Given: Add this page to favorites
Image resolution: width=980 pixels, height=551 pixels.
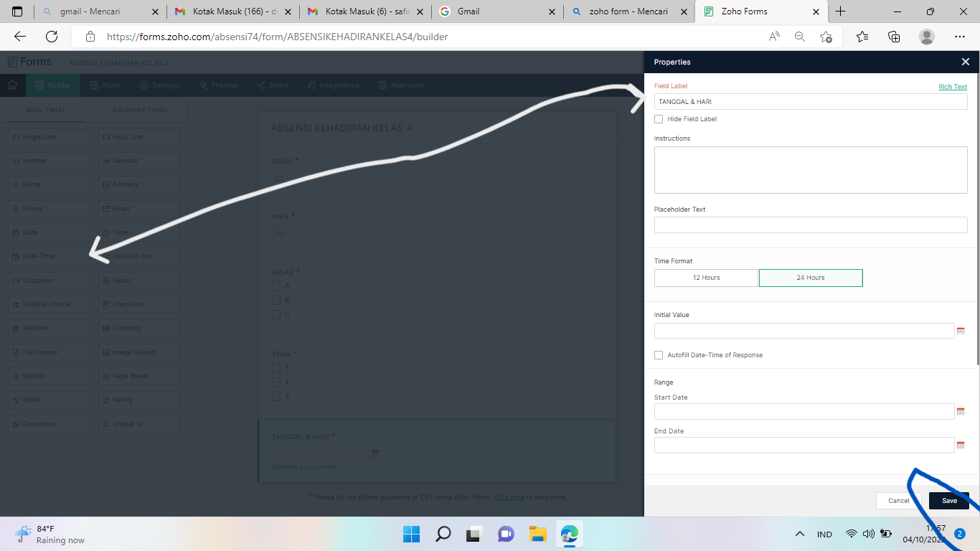Looking at the screenshot, I should [x=826, y=37].
